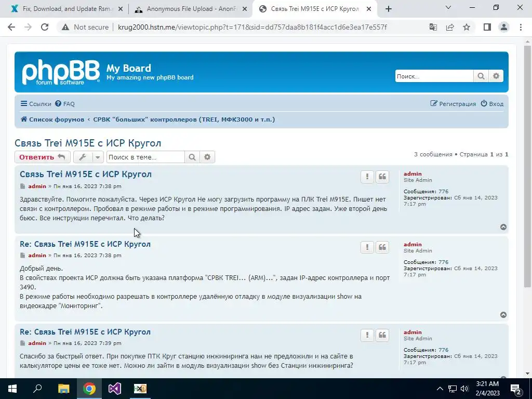Open the FAQ page
This screenshot has height=399, width=532.
tap(65, 104)
